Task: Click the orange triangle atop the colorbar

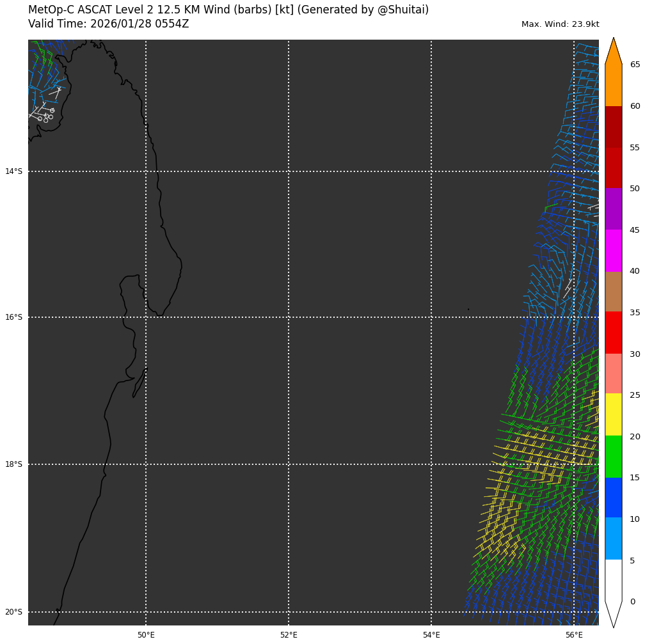Action: pyautogui.click(x=613, y=54)
